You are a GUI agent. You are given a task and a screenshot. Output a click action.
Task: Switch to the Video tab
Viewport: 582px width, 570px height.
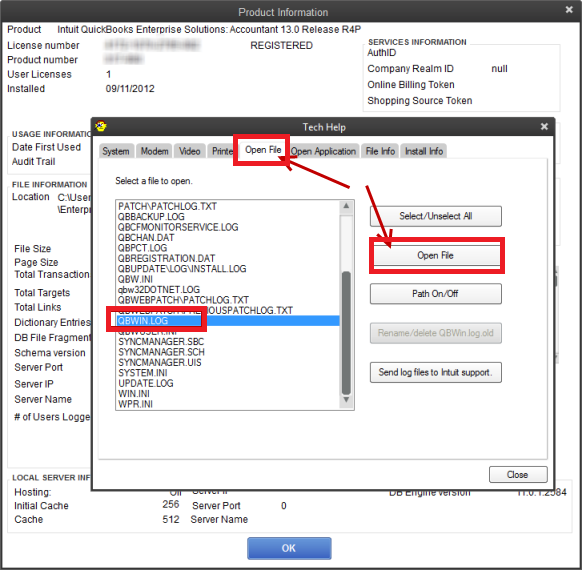tap(189, 151)
